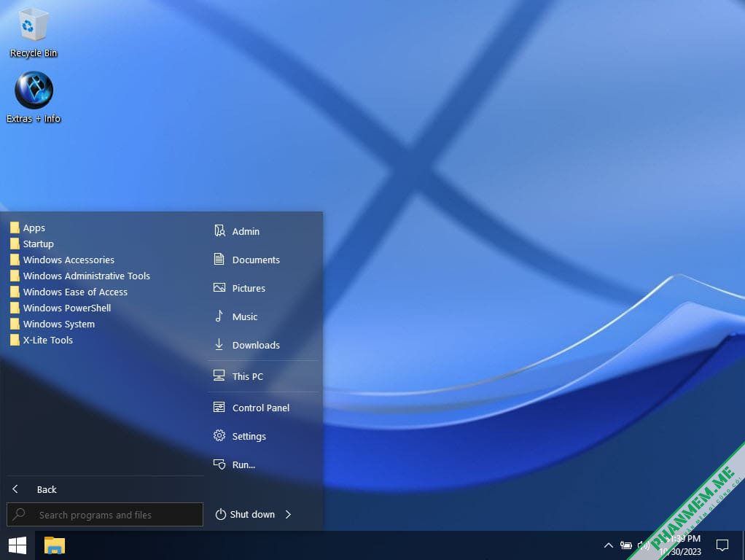Click the Music note icon

point(219,316)
